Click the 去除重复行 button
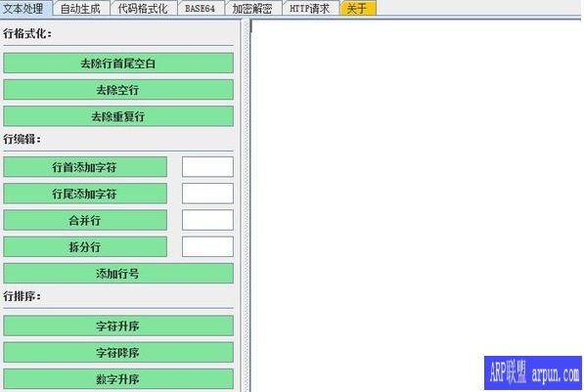The height and width of the screenshot is (392, 584). (x=118, y=116)
